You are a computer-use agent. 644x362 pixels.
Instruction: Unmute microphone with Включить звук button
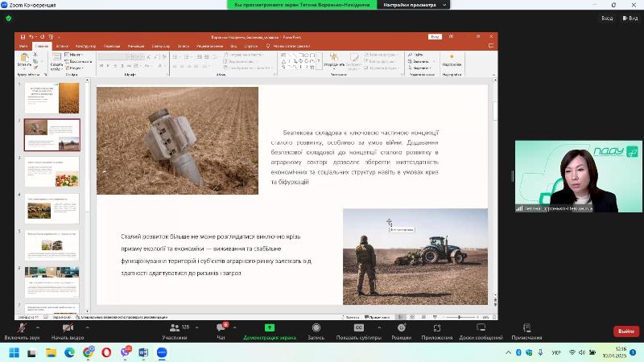pos(22,328)
